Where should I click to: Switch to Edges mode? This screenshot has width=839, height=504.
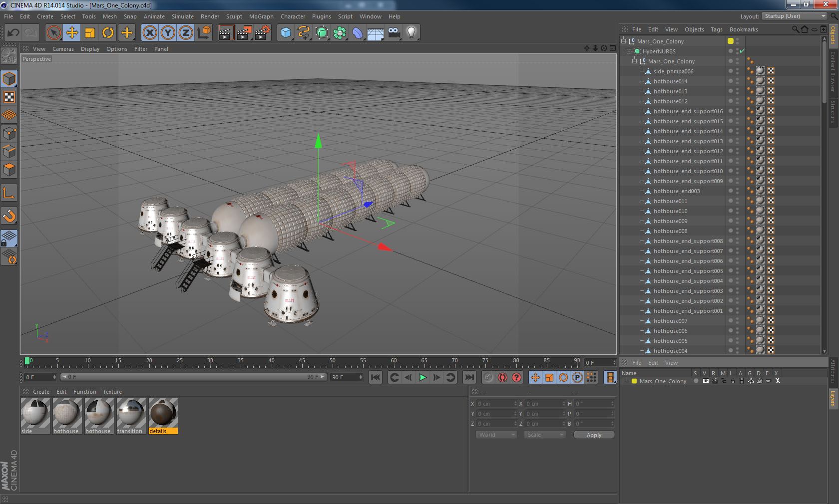click(x=9, y=152)
